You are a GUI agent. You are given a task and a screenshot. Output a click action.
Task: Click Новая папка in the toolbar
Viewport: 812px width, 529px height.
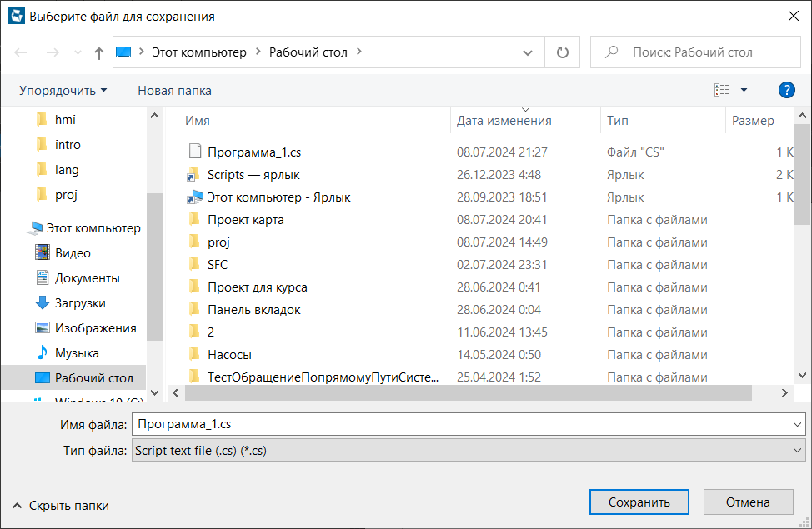pos(174,90)
